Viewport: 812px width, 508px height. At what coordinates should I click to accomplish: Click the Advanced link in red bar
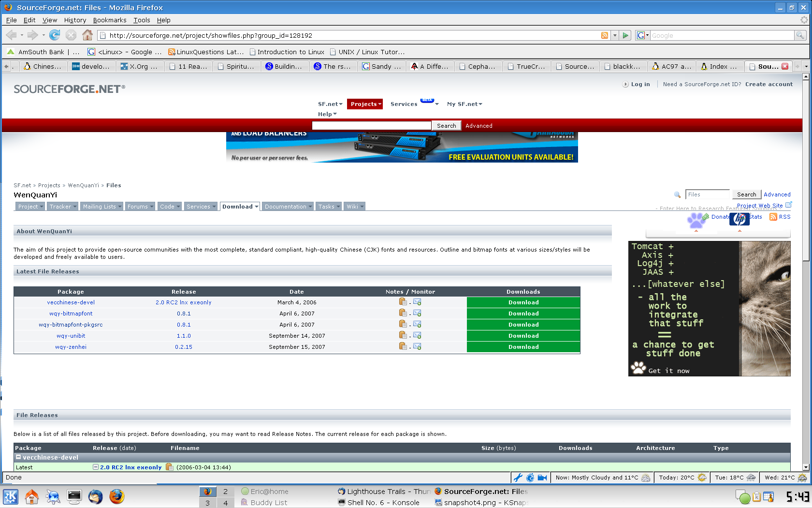(479, 126)
